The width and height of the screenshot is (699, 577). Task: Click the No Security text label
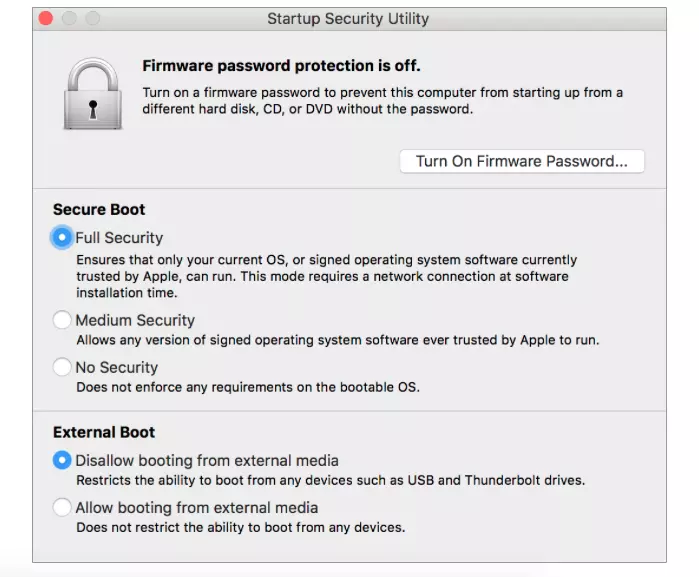tap(117, 367)
